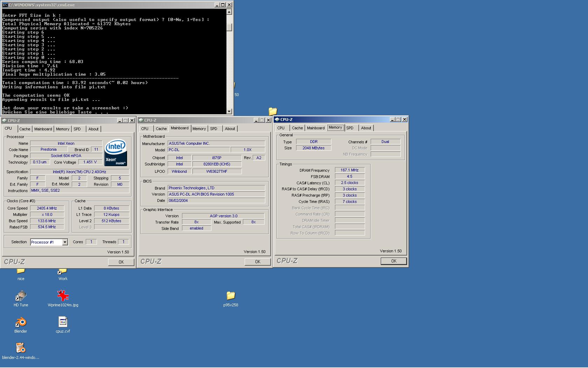Click the Instructions field MMX, SSE, SSE2
Viewport: 588px width, 368px height.
[x=79, y=191]
